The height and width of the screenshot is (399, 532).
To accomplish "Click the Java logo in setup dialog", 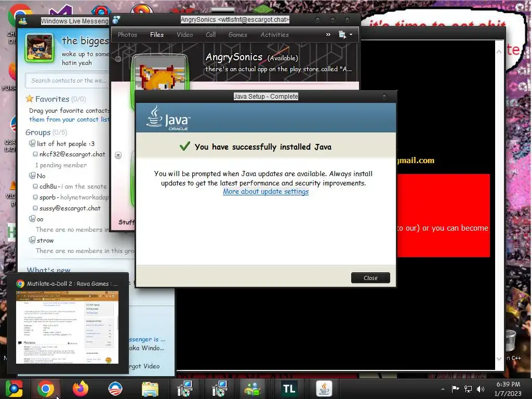I will pyautogui.click(x=168, y=118).
